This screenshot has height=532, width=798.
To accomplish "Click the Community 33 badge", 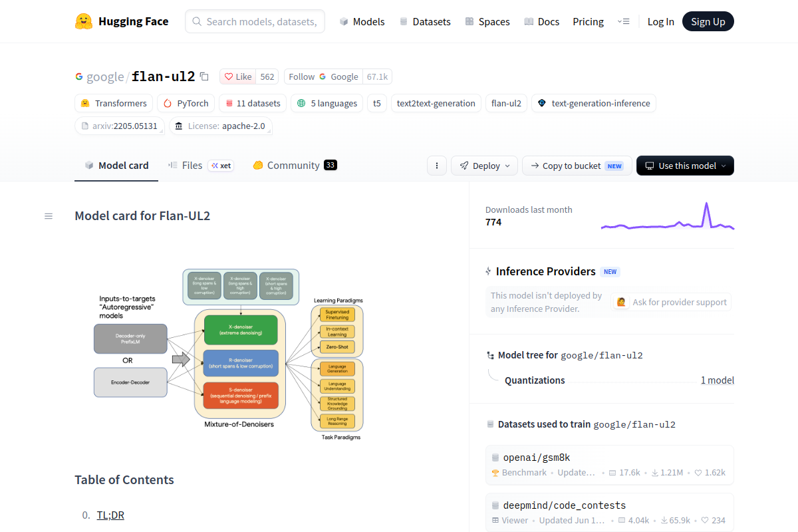I will 331,165.
